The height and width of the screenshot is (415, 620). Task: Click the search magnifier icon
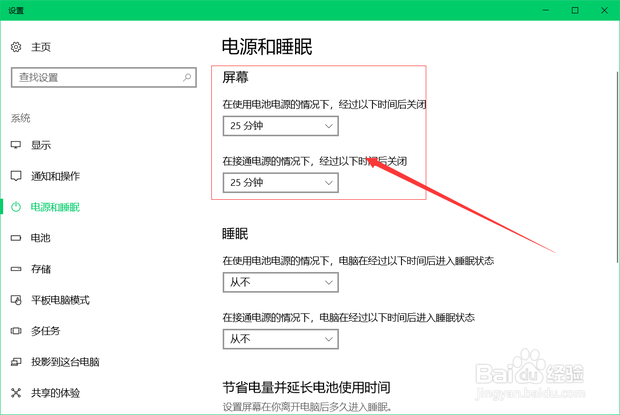coord(187,77)
